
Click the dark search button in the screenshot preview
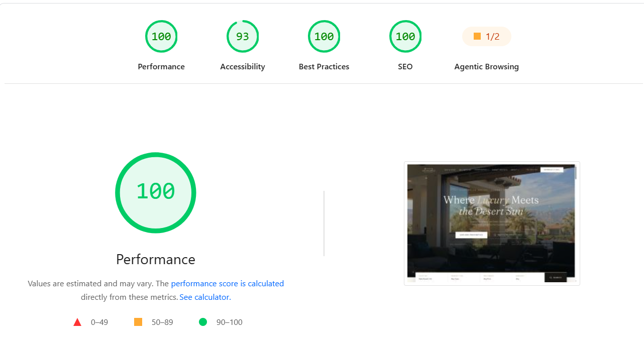(x=556, y=277)
